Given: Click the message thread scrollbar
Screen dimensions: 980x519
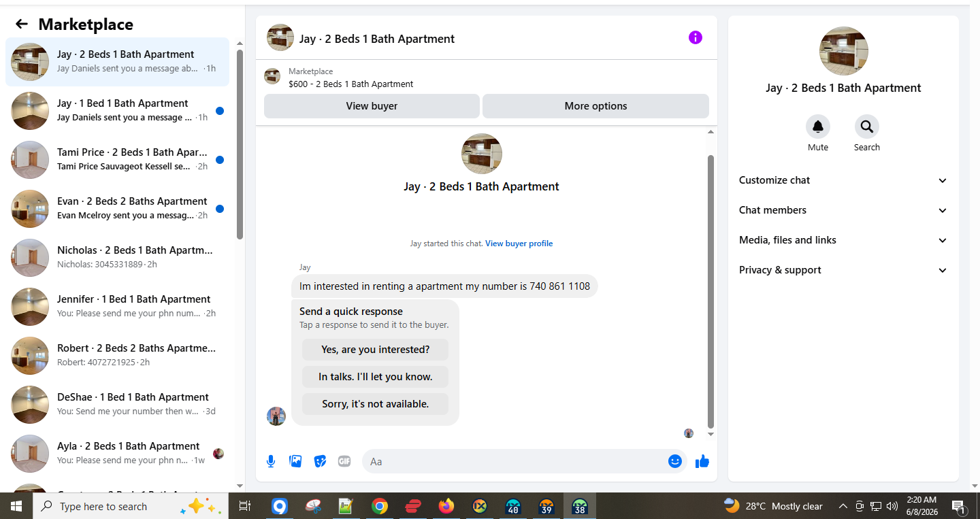Looking at the screenshot, I should point(711,290).
